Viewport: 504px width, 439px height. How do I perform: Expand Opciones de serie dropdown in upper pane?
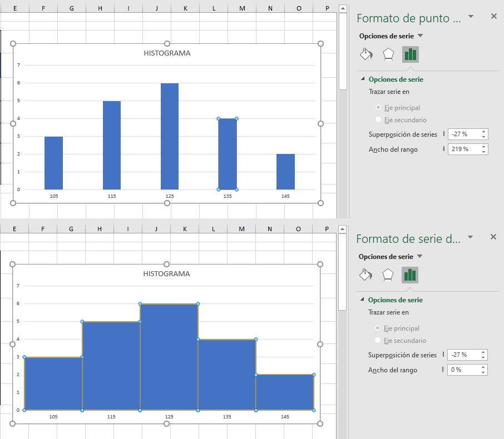coord(420,36)
